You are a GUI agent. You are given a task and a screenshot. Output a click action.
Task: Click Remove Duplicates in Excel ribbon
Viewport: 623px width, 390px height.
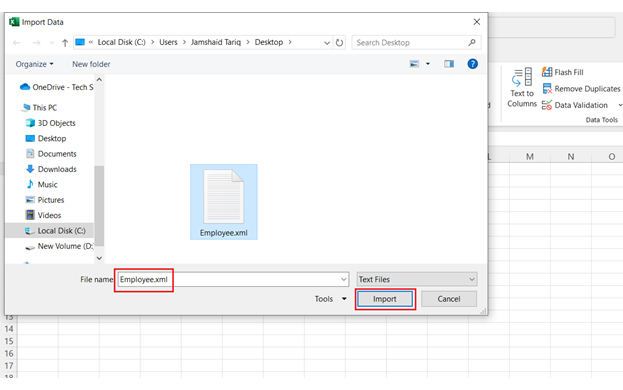click(581, 89)
